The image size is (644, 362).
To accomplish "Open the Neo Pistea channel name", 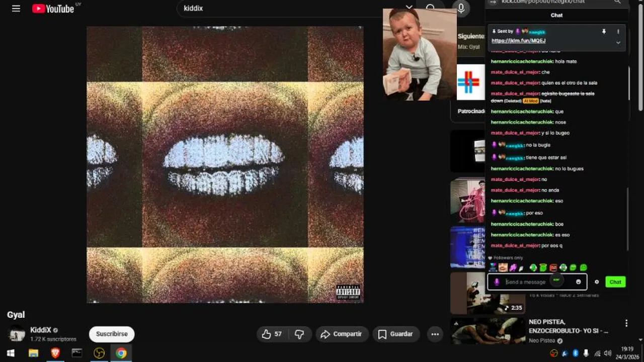I will point(542,340).
